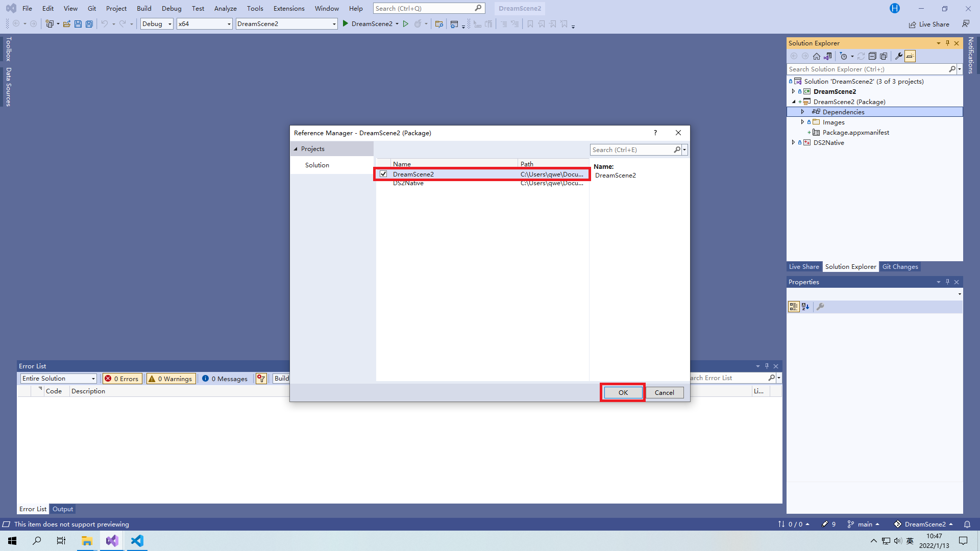980x551 pixels.
Task: Click the Solution Explorer Properties wrench icon
Action: (x=899, y=56)
